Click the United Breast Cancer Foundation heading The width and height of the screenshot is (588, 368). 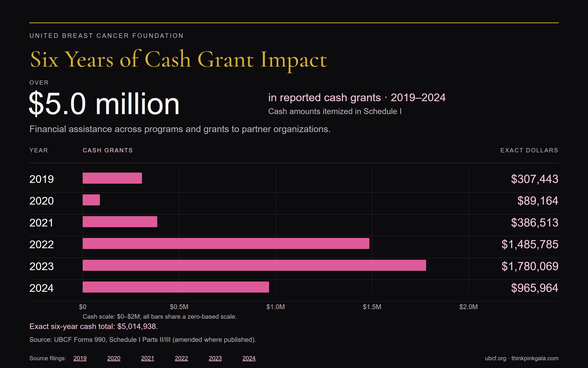(106, 36)
